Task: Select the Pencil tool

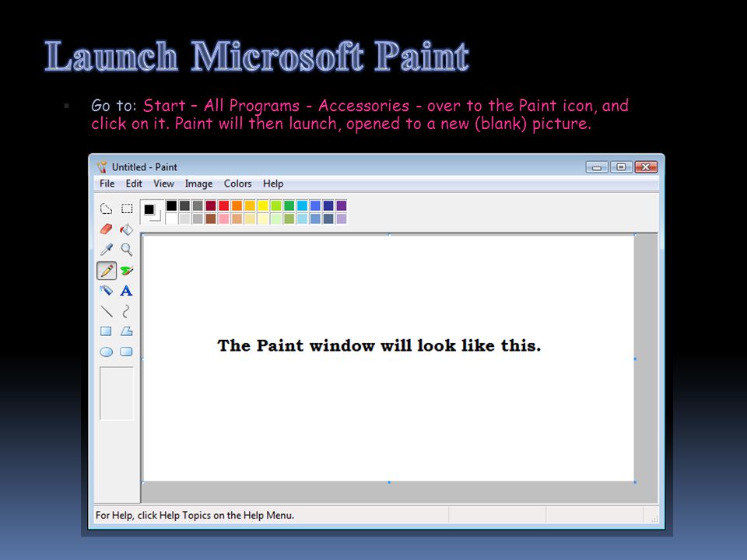Action: (107, 271)
